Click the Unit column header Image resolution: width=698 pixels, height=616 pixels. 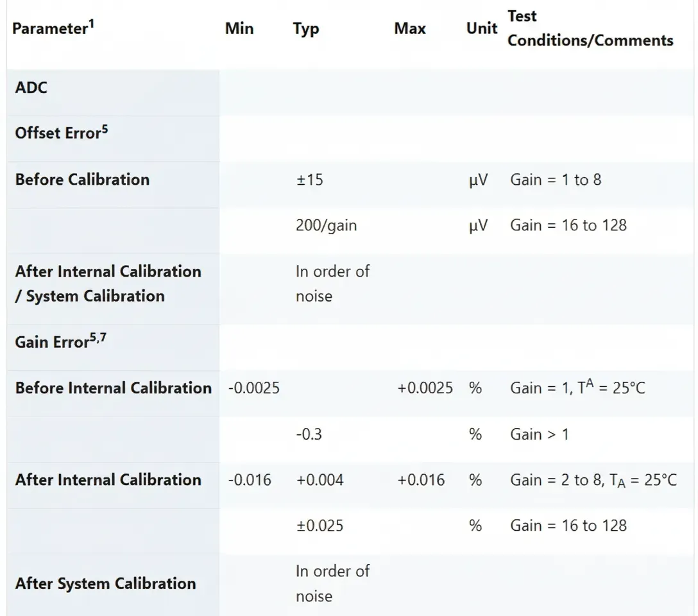(x=482, y=28)
